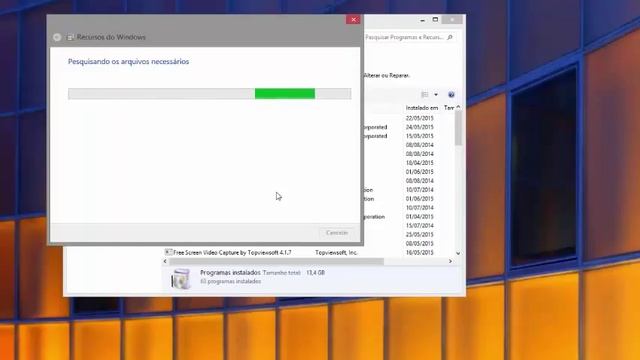
Task: Select the row dated 01/04/2015
Action: (420, 217)
